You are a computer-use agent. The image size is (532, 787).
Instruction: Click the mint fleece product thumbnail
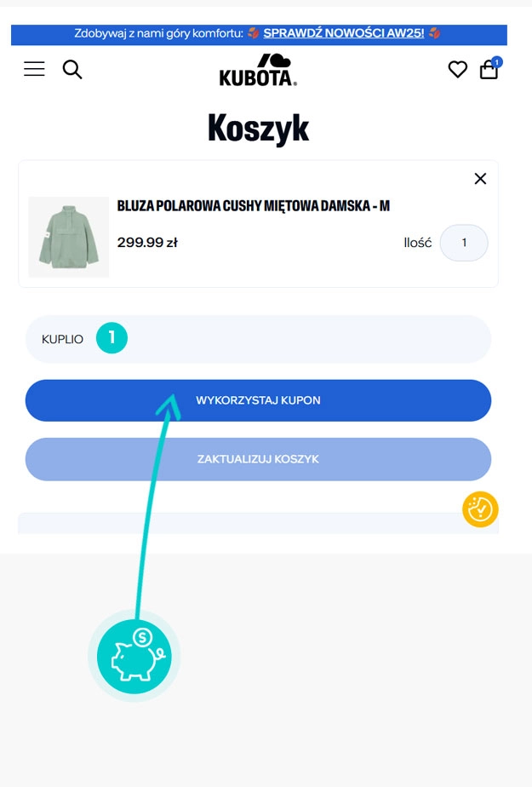pos(68,236)
